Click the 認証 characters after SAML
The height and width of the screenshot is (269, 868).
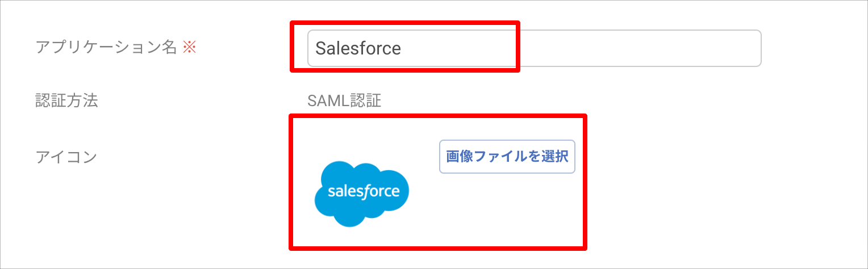click(x=365, y=101)
